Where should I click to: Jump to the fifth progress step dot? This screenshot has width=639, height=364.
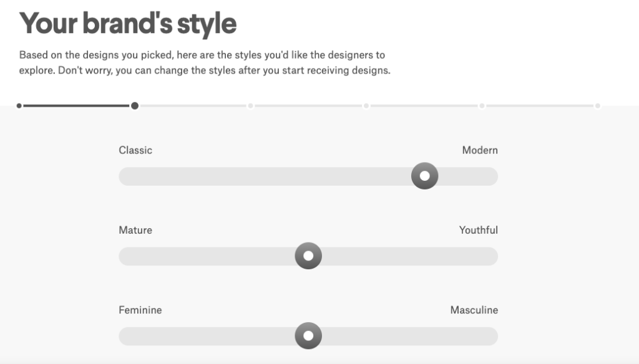[x=482, y=106]
